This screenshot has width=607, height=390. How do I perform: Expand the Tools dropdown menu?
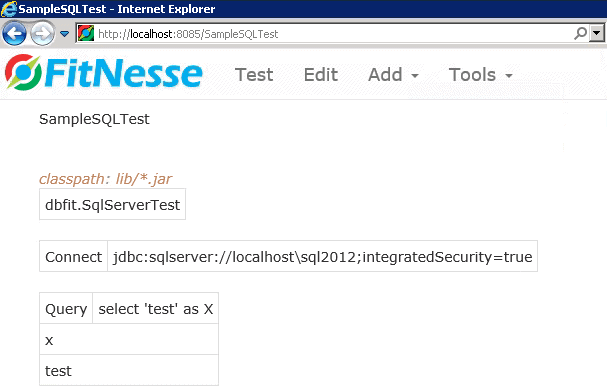point(480,75)
